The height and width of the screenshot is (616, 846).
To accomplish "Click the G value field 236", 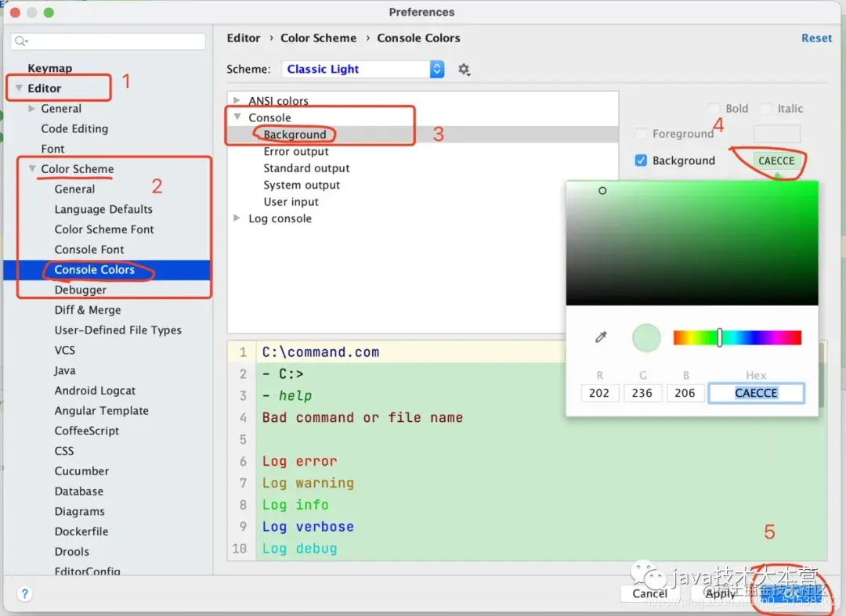I will coord(642,393).
